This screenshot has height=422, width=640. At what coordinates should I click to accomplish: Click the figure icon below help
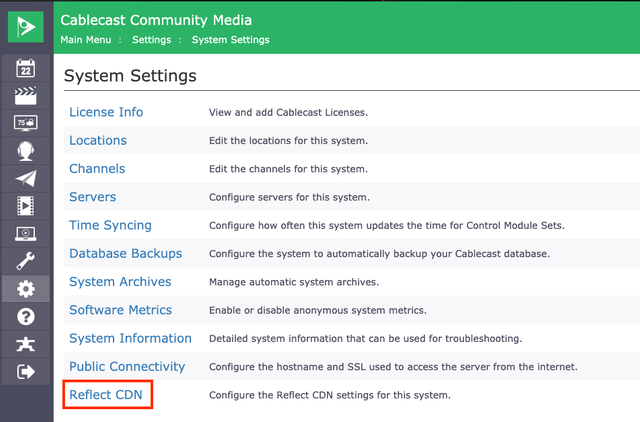click(x=26, y=344)
